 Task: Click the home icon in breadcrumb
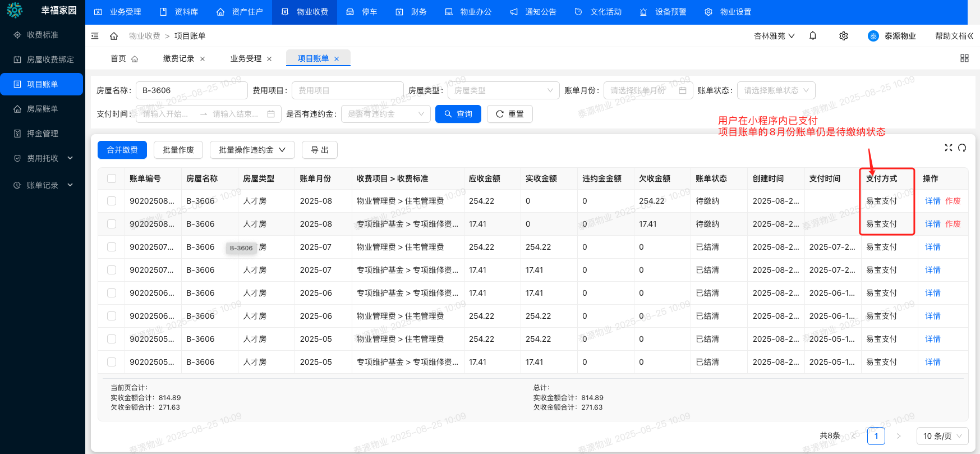[114, 36]
